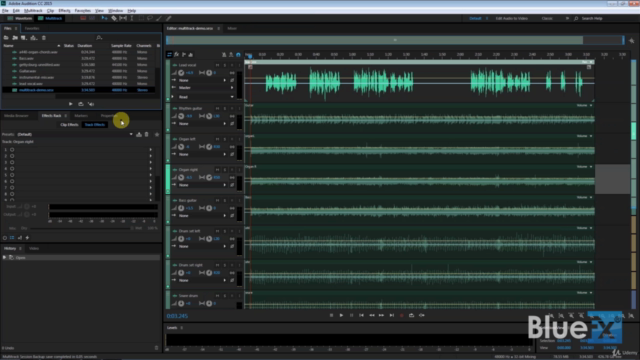Select the Time Selection tool
640x360 pixels.
[131, 18]
